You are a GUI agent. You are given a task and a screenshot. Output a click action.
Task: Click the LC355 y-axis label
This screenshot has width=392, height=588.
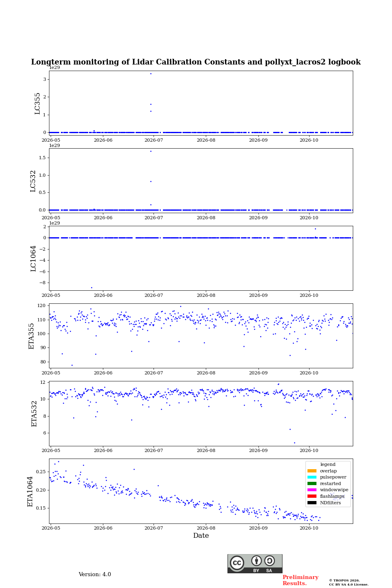pos(38,103)
